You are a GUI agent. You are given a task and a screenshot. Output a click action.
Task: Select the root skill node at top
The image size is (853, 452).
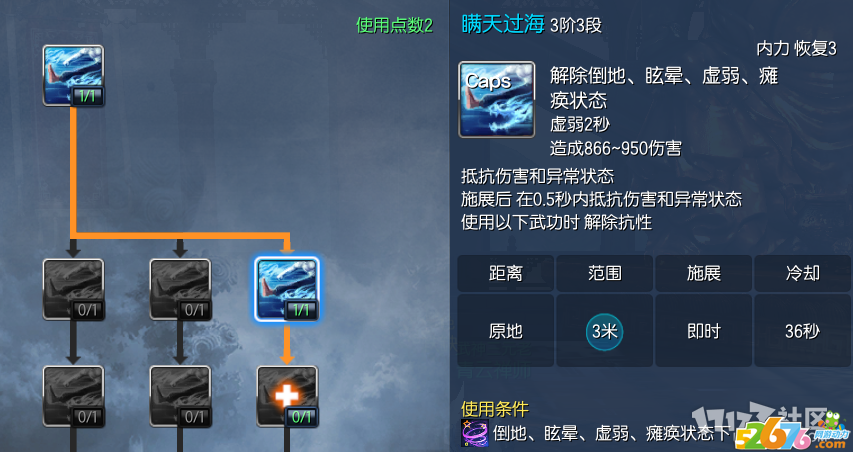[73, 76]
